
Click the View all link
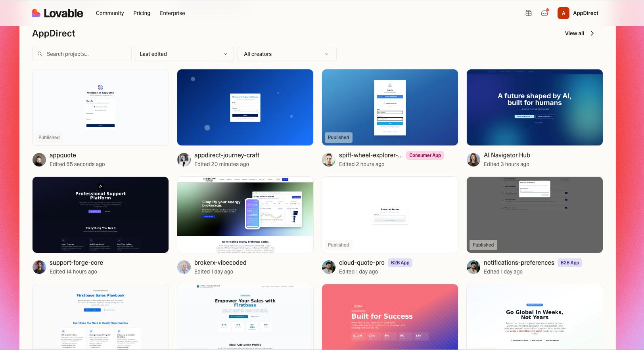574,33
